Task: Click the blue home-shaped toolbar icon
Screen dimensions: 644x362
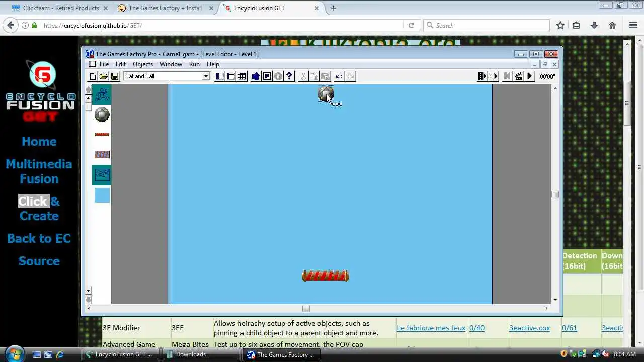Action: pos(256,76)
